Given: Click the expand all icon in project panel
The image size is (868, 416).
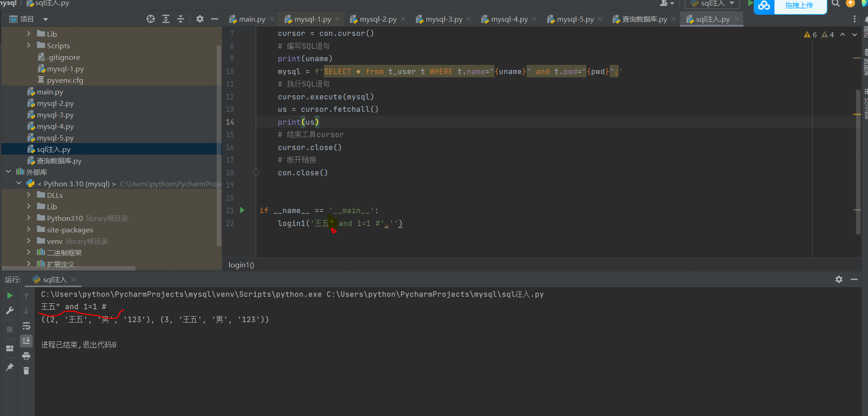Looking at the screenshot, I should coord(166,19).
